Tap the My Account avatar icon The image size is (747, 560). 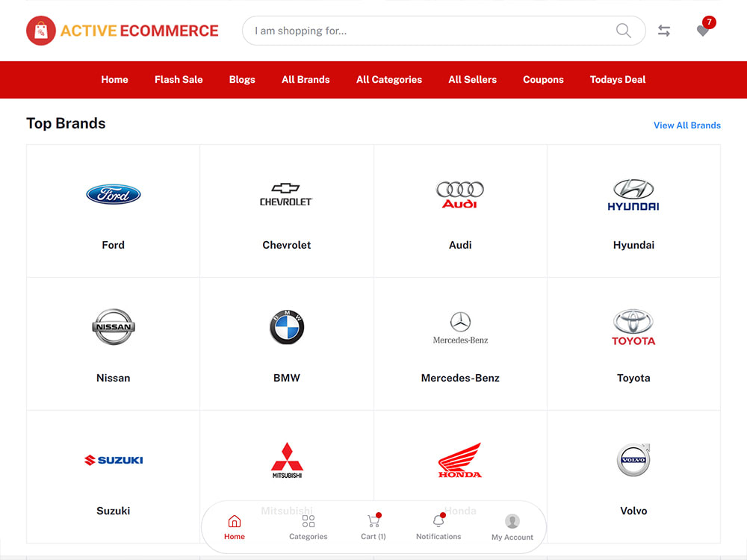[x=512, y=521]
